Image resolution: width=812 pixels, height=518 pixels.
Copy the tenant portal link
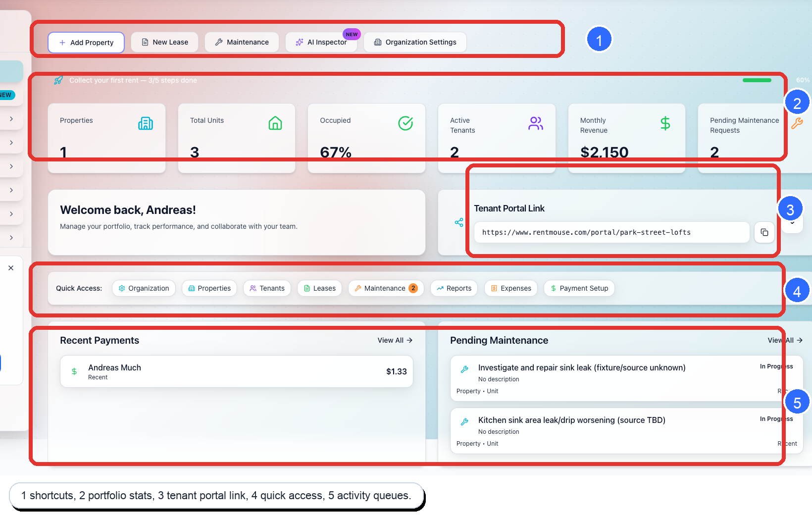pyautogui.click(x=764, y=232)
